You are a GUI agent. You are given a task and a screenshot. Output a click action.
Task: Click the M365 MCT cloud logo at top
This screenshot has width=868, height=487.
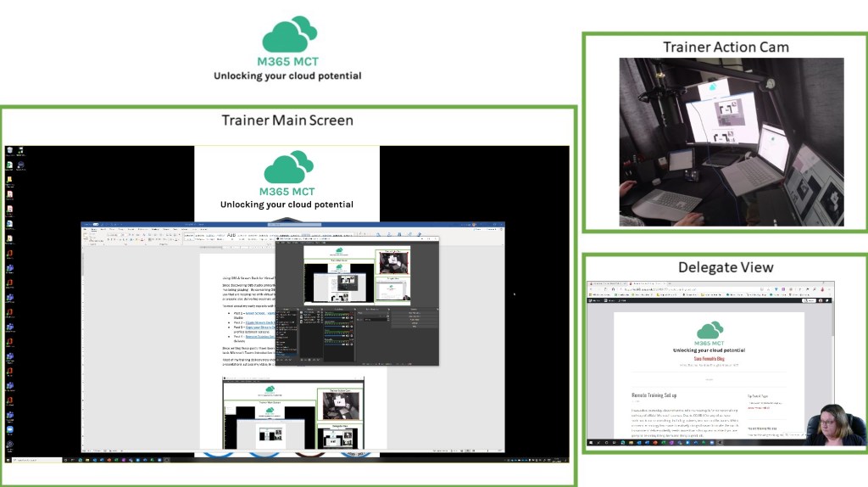tap(288, 36)
